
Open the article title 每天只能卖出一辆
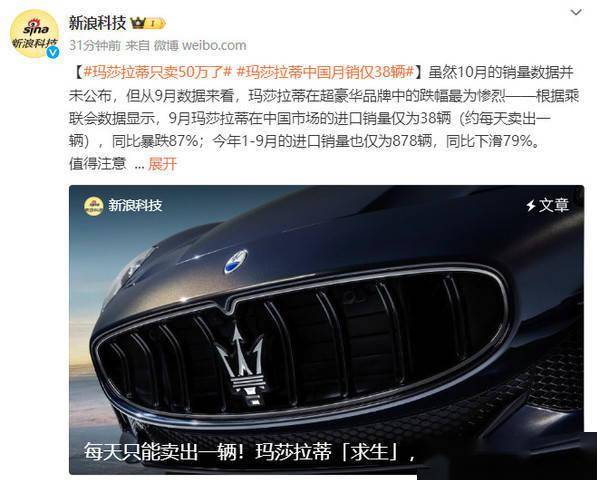pyautogui.click(x=250, y=452)
